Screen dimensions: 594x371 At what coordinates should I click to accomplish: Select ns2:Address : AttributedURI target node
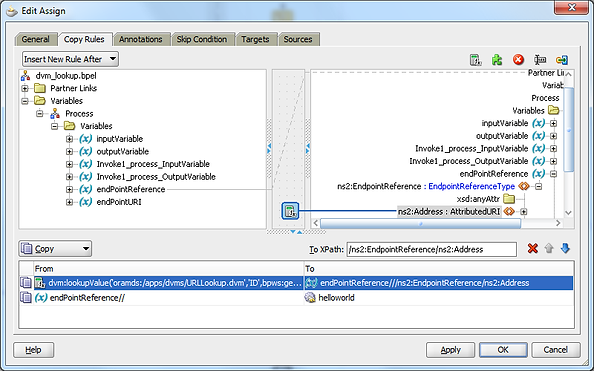coord(449,211)
